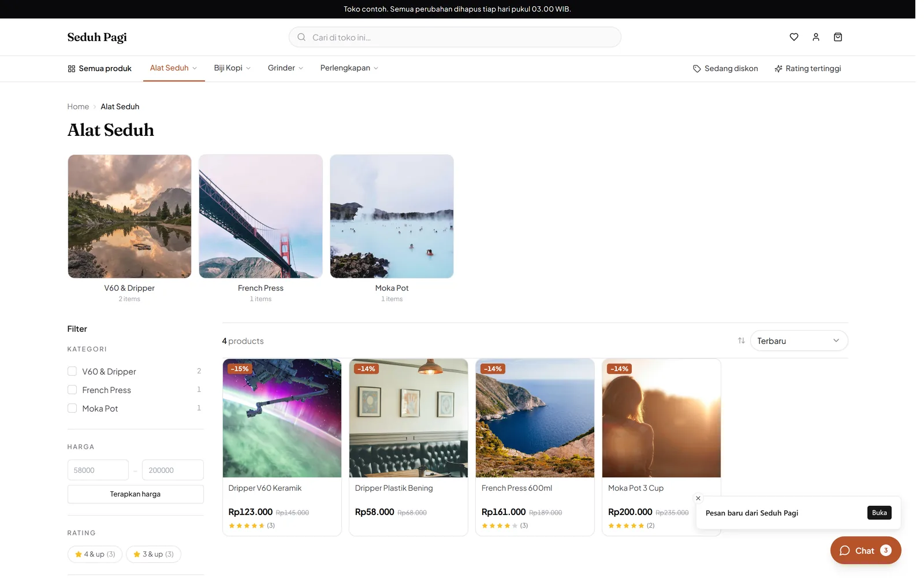
Task: Open the V60 & Dripper category thumbnail
Action: coord(129,216)
